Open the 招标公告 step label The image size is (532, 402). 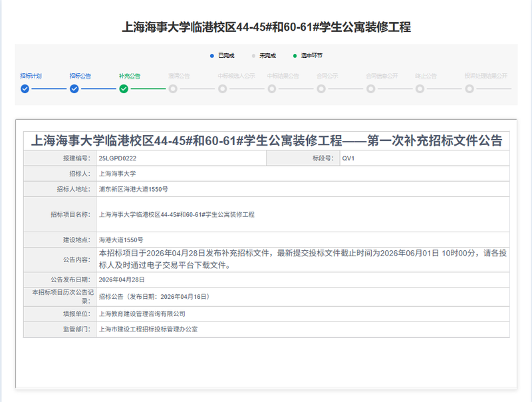click(x=80, y=76)
